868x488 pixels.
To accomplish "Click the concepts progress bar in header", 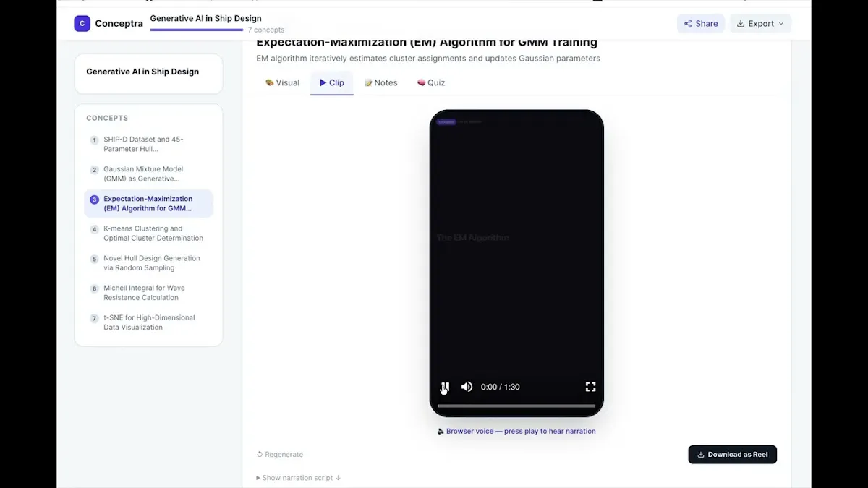I will point(197,30).
